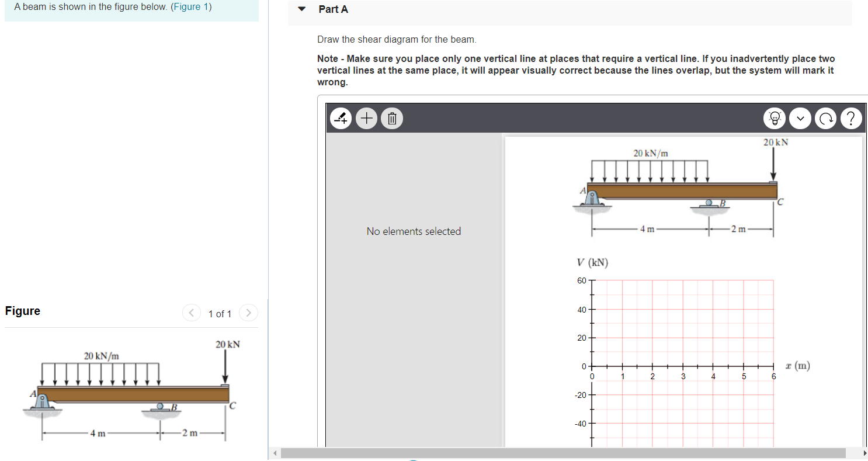Image resolution: width=868 pixels, height=461 pixels.
Task: Switch to the Figure section
Action: (x=22, y=310)
